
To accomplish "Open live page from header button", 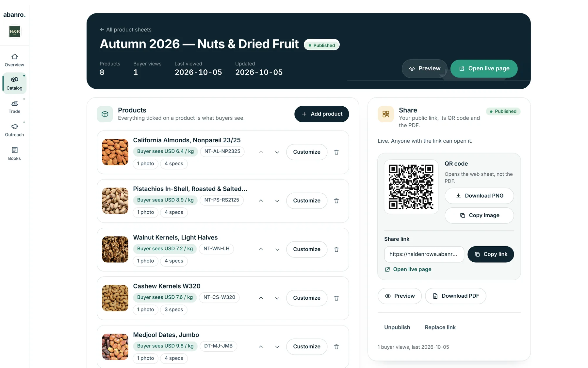I will 484,69.
